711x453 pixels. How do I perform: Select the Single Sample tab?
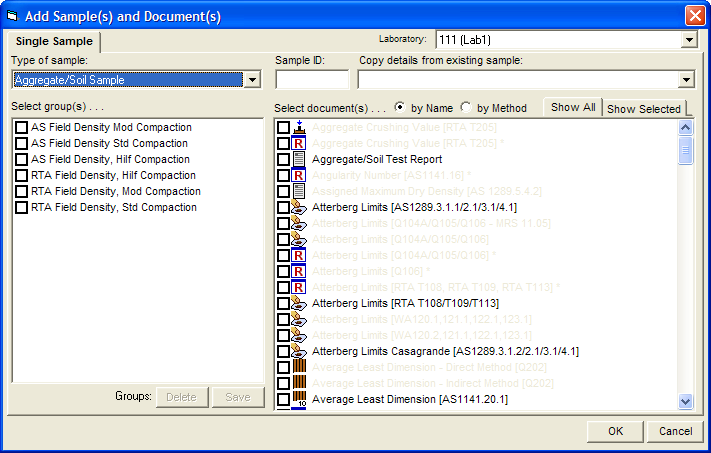point(54,42)
